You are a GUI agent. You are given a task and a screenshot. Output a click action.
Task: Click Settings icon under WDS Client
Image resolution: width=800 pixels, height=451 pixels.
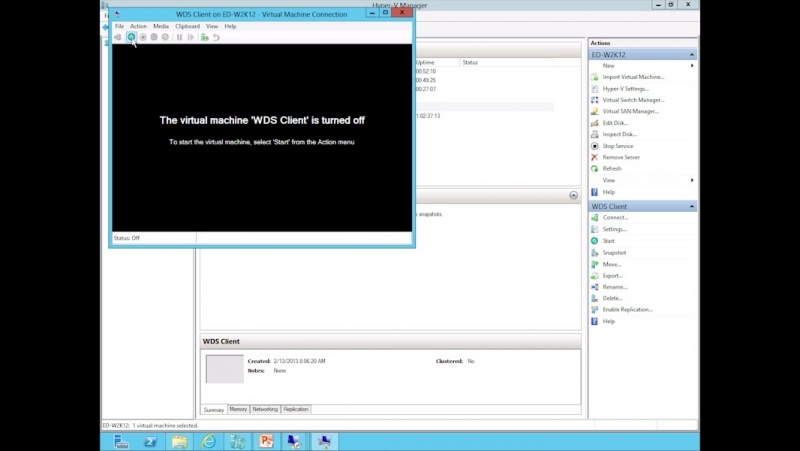(594, 229)
